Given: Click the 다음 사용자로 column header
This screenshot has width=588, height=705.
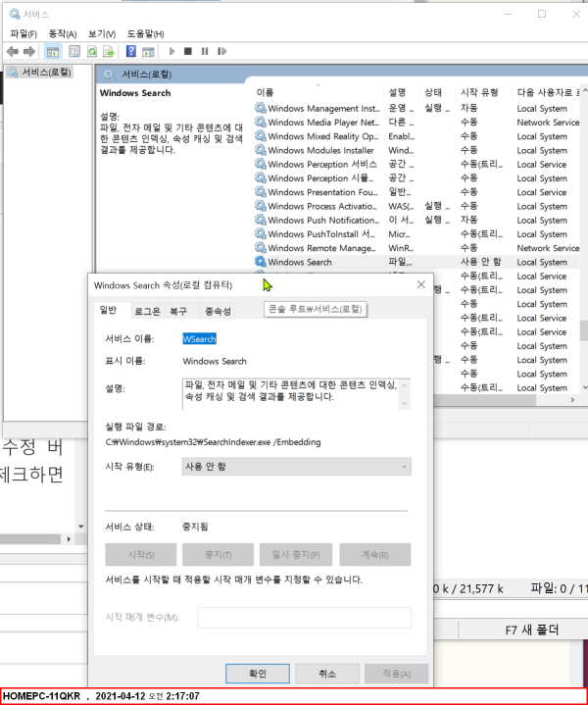Looking at the screenshot, I should pyautogui.click(x=546, y=92).
